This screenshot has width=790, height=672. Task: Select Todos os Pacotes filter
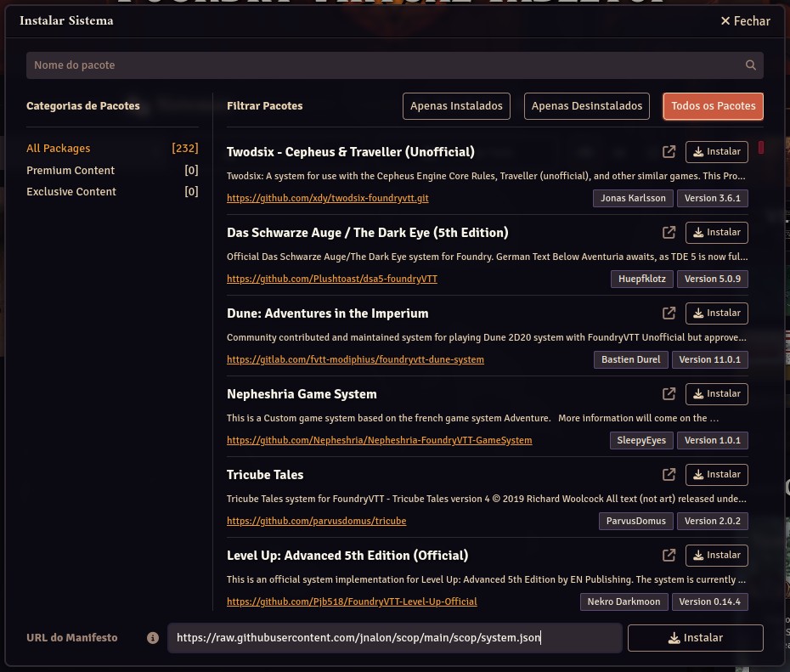pos(713,106)
